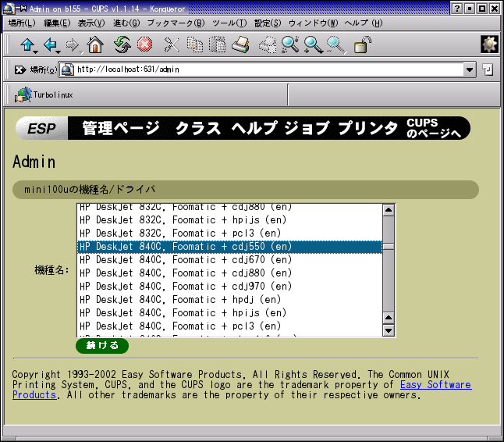Print the page using the printer icon

point(240,45)
